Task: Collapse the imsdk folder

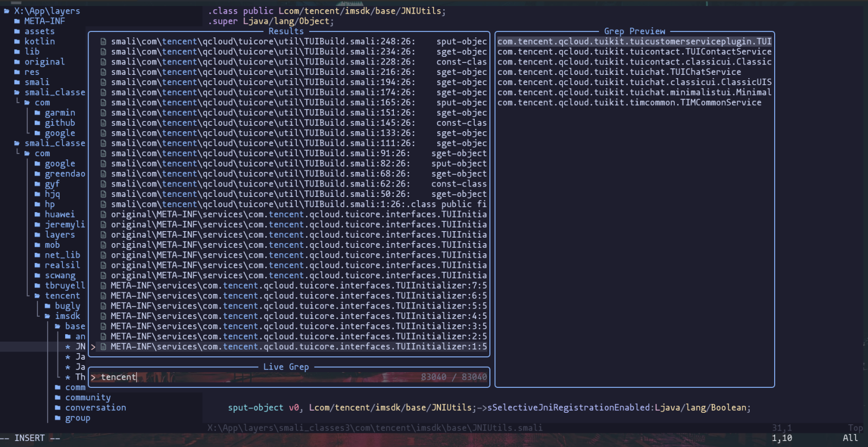Action: tap(62, 316)
